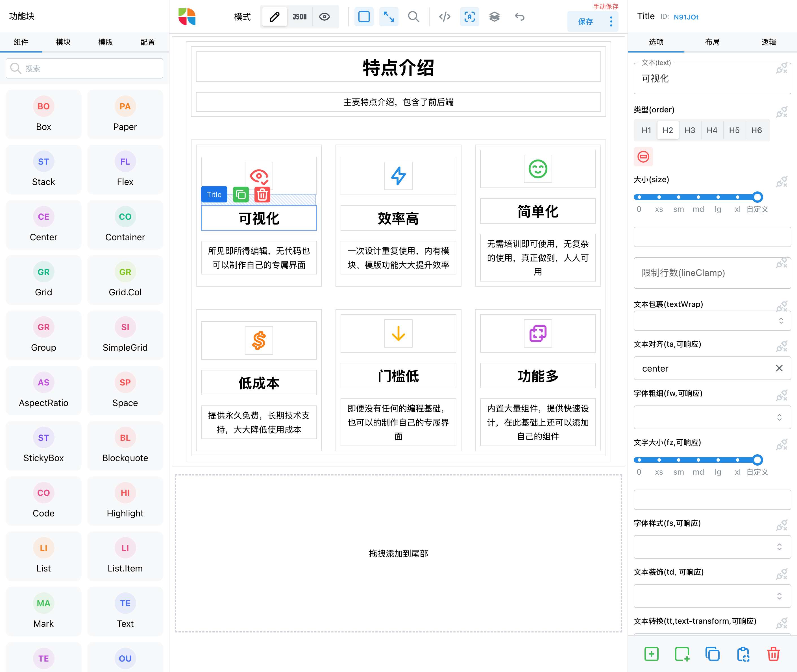Toggle the expand arrows button

[389, 17]
